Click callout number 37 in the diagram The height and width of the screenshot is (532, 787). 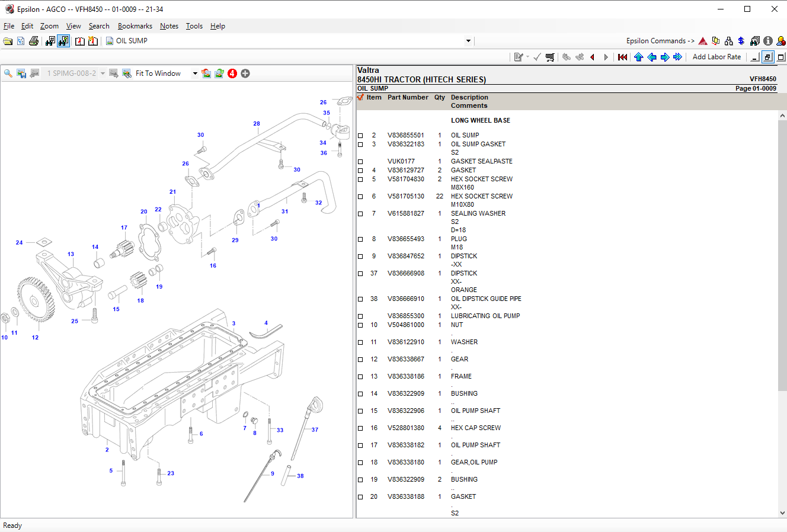pos(315,430)
